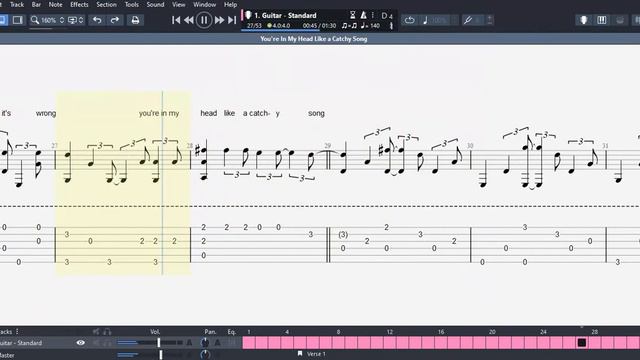The height and width of the screenshot is (360, 640).
Task: Click the tempo 140 indicator
Action: pyautogui.click(x=370, y=26)
